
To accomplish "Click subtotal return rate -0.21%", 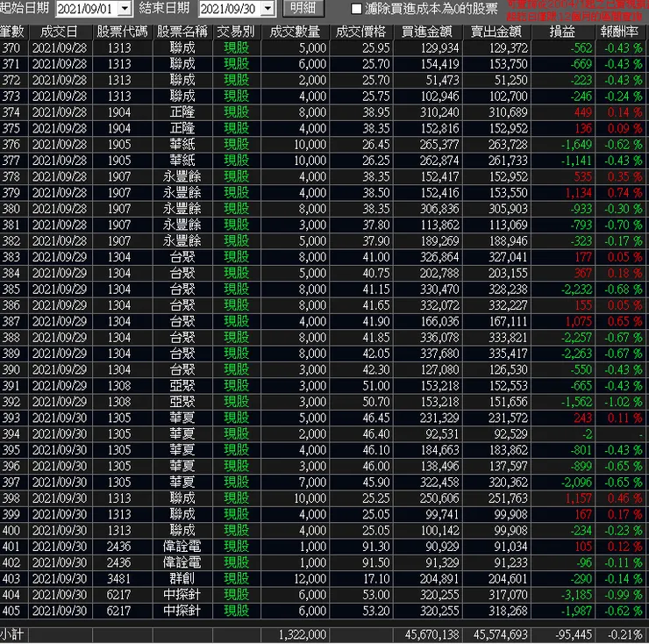I will click(625, 635).
